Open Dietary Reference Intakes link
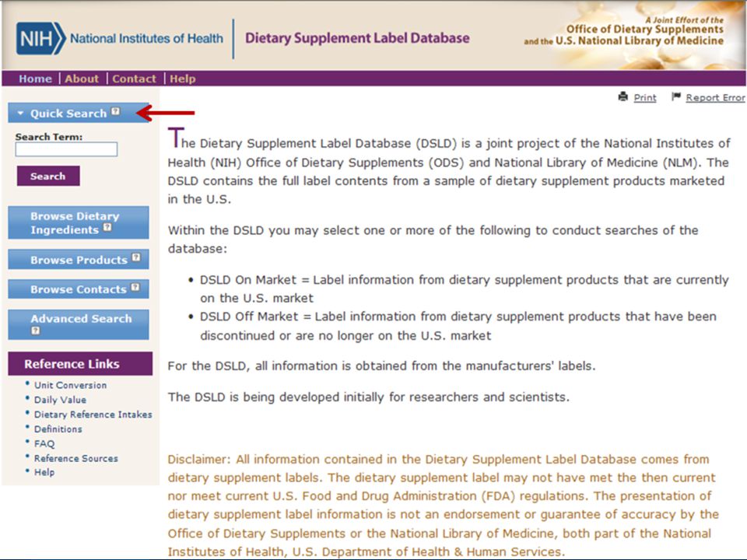This screenshot has height=560, width=747. pos(93,415)
